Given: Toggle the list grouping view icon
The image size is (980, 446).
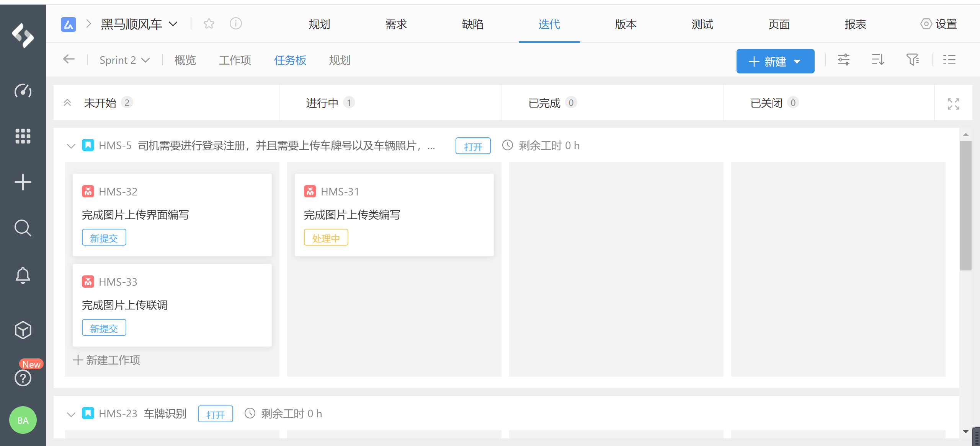Looking at the screenshot, I should pyautogui.click(x=949, y=60).
